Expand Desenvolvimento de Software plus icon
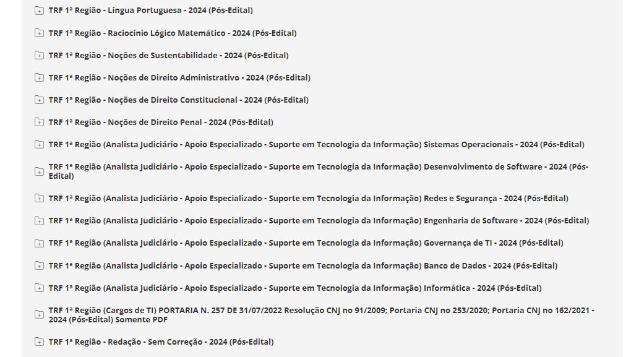This screenshot has width=644, height=357. tap(40, 171)
